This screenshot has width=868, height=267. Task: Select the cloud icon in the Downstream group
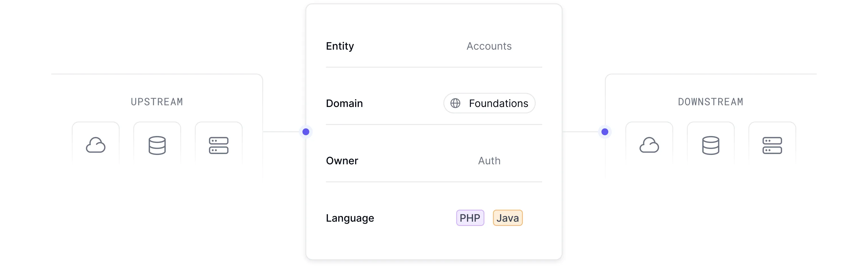tap(649, 145)
